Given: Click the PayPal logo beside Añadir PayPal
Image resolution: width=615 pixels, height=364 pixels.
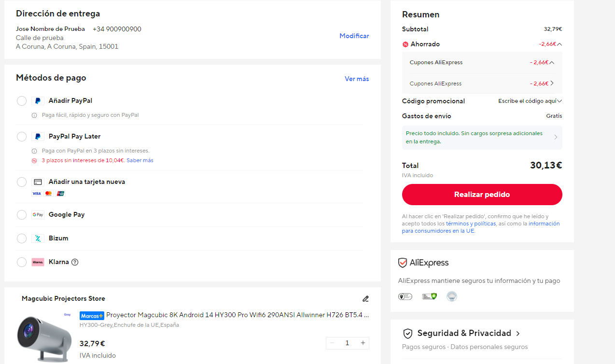Looking at the screenshot, I should click(38, 101).
